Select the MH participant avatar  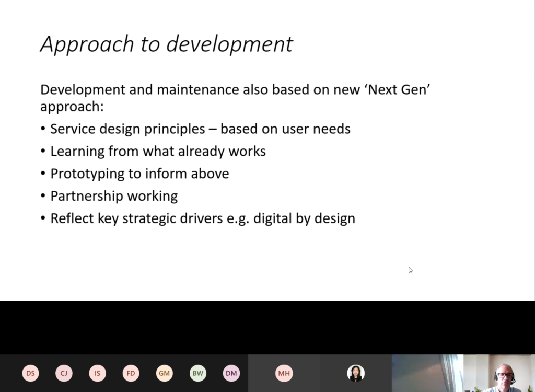point(284,373)
